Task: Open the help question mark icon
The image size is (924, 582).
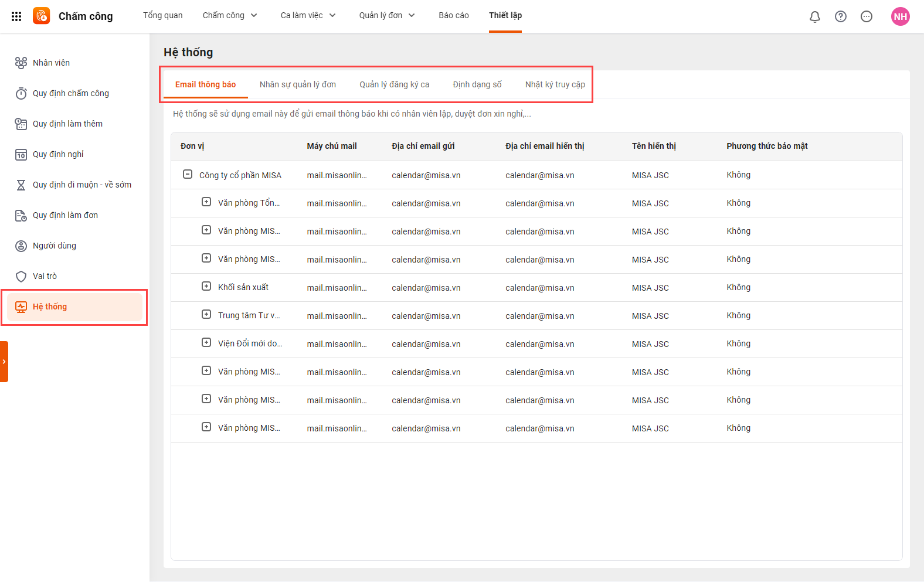Action: tap(841, 16)
